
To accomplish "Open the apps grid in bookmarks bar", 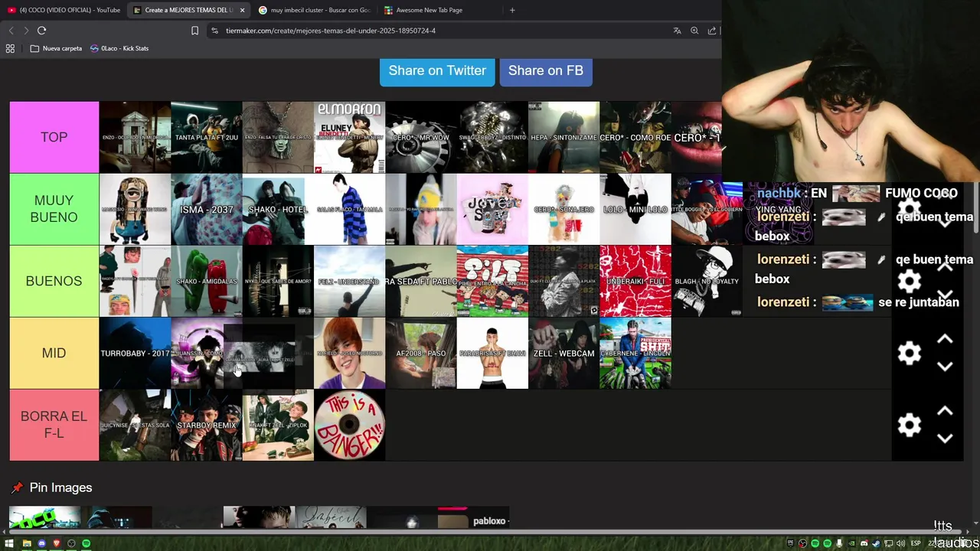I will coord(10,48).
